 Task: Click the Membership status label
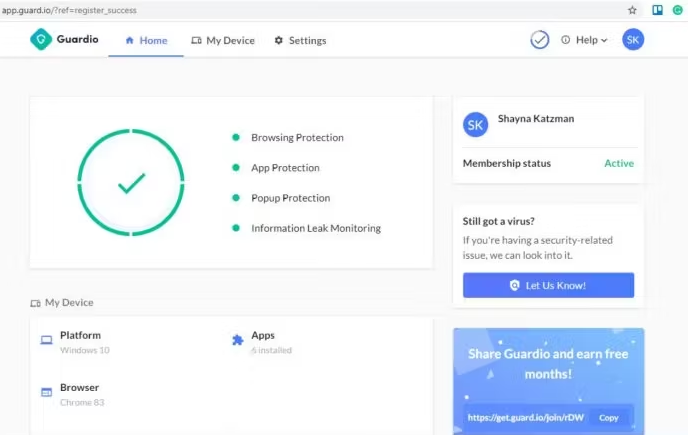coord(507,163)
